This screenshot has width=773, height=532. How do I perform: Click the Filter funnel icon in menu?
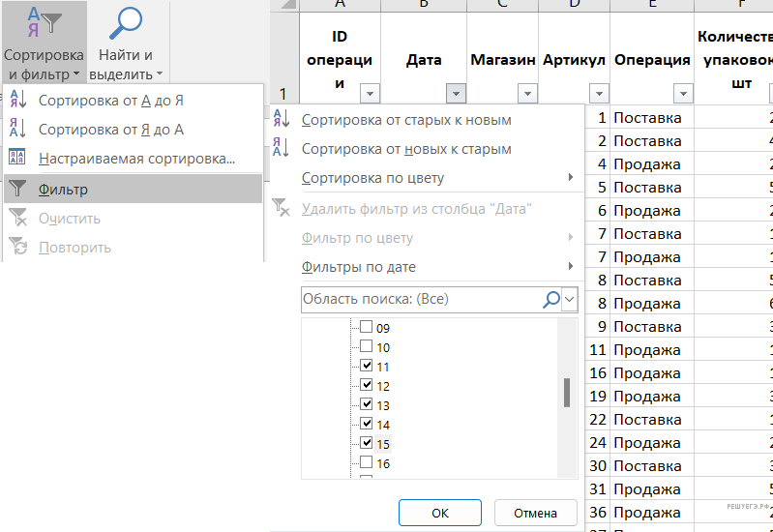tap(17, 190)
